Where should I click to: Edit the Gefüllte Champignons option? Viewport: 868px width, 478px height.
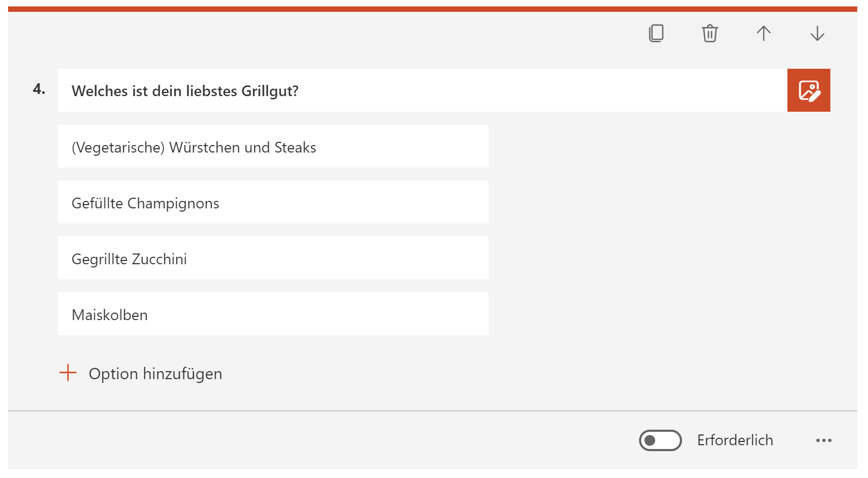pyautogui.click(x=273, y=202)
